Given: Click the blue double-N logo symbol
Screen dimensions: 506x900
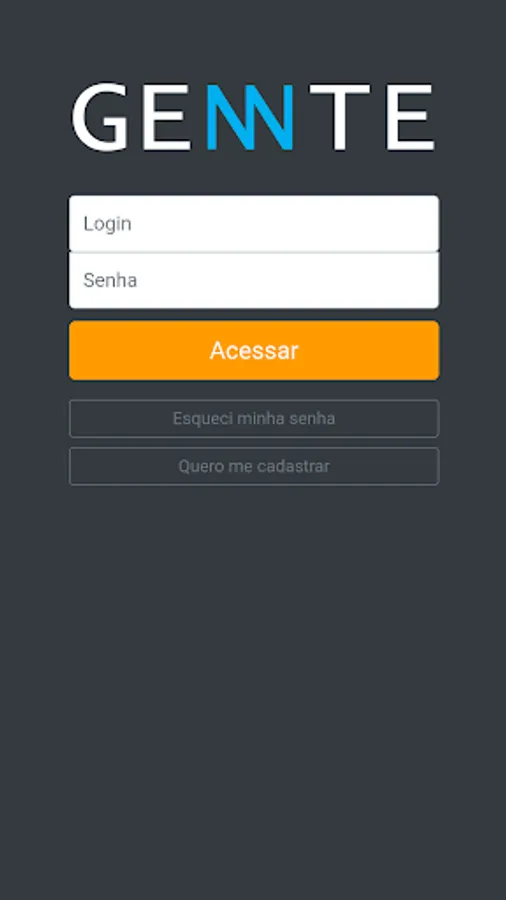Looking at the screenshot, I should (250, 117).
